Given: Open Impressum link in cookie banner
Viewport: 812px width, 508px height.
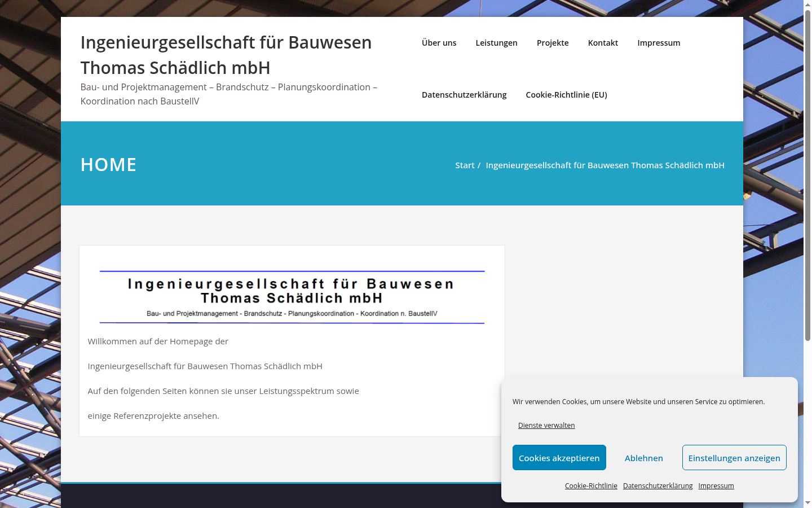Looking at the screenshot, I should pyautogui.click(x=716, y=486).
